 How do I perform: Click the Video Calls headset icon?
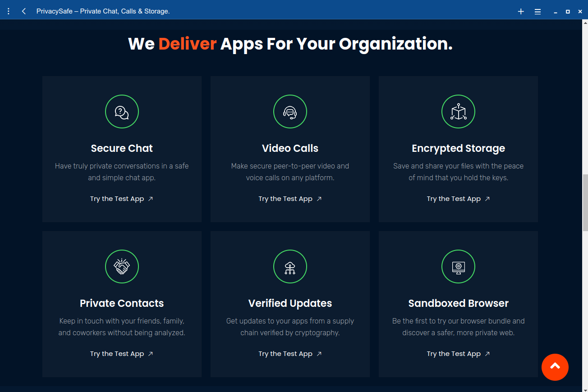(290, 111)
